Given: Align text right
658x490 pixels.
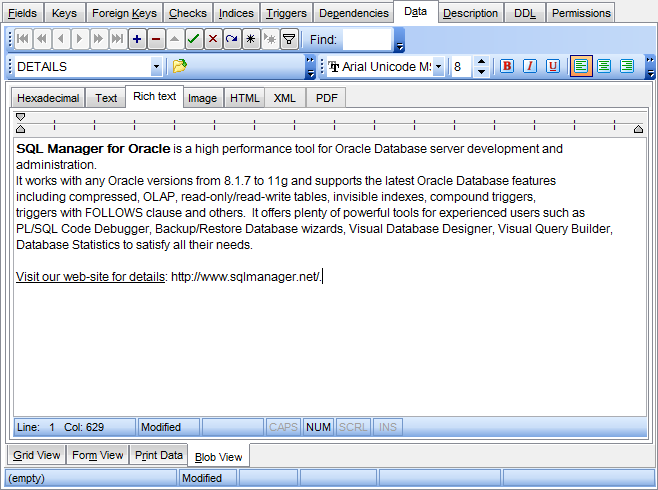Looking at the screenshot, I should [x=627, y=66].
